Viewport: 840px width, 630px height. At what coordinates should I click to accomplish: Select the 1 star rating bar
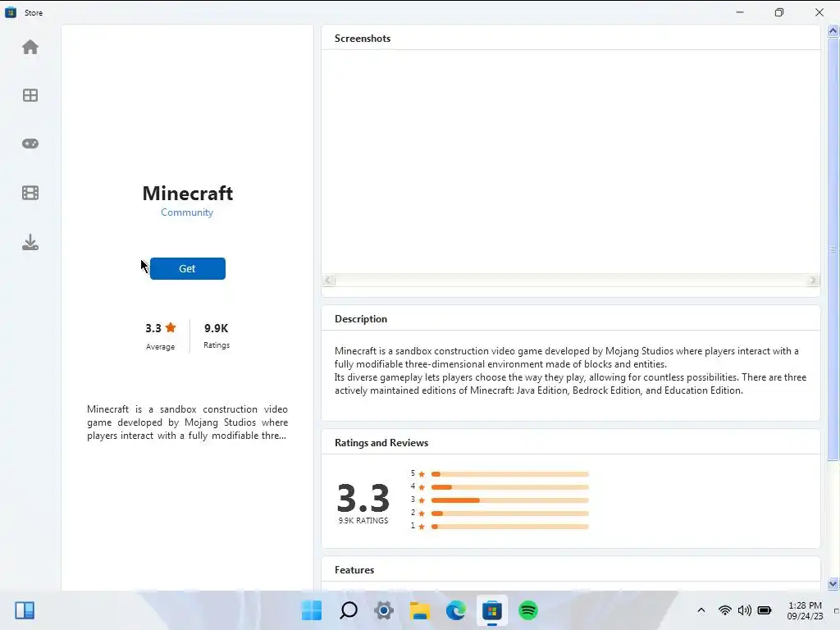pos(510,527)
